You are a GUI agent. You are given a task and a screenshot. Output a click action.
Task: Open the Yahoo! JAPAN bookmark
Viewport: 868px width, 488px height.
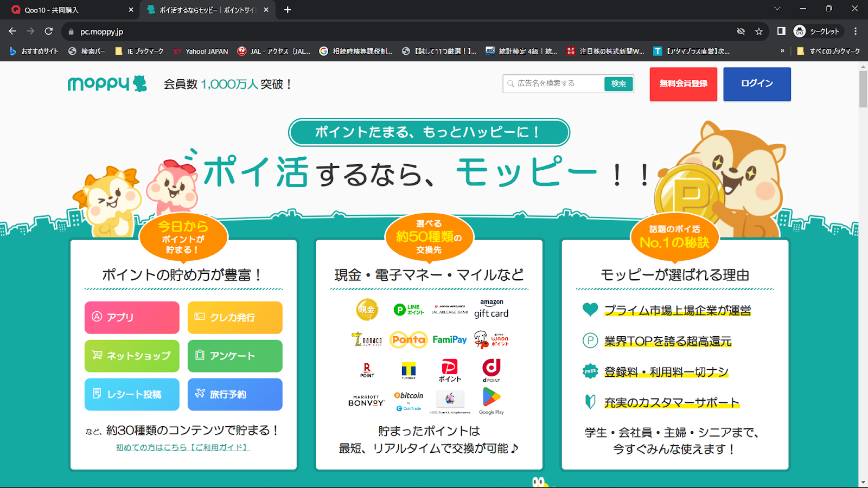pos(201,51)
